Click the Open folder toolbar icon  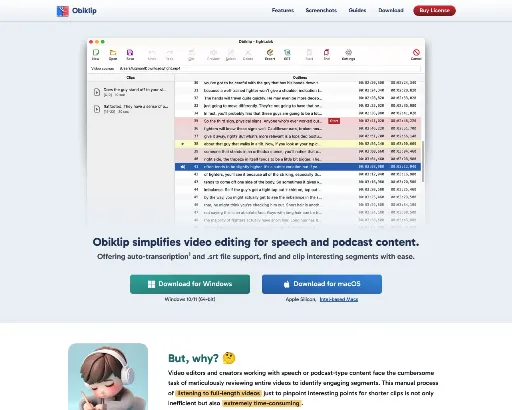click(113, 52)
